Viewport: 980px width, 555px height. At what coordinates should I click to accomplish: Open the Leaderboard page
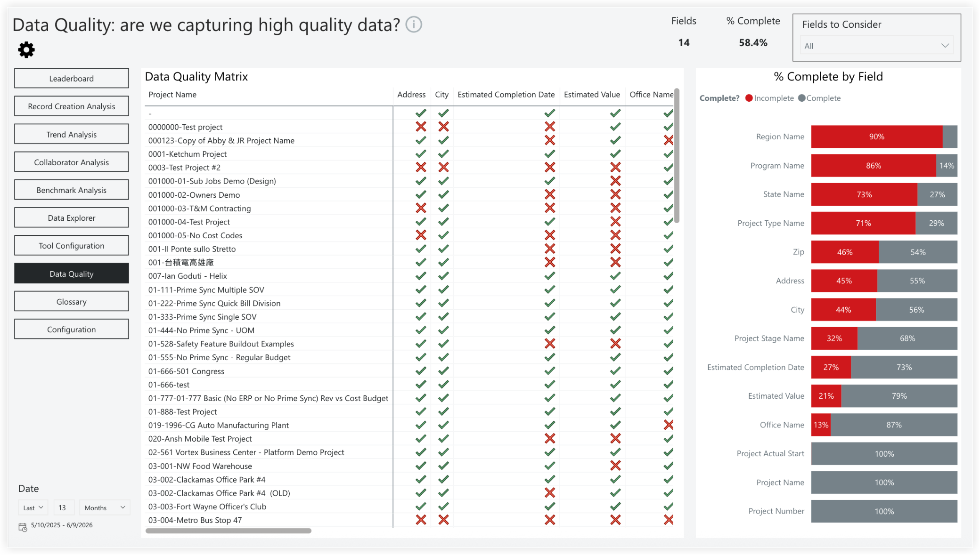point(72,78)
